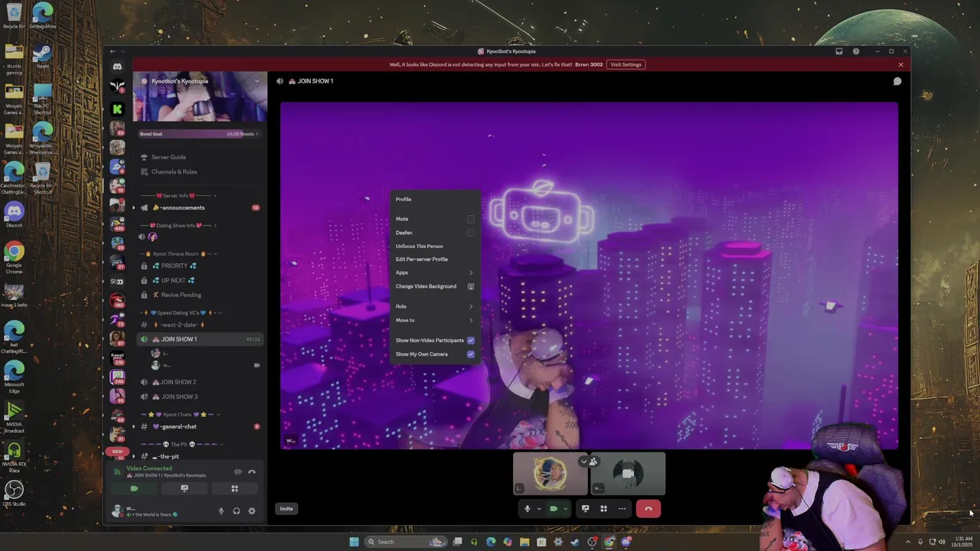
Task: Toggle Deafen checkbox in context menu
Action: point(471,233)
